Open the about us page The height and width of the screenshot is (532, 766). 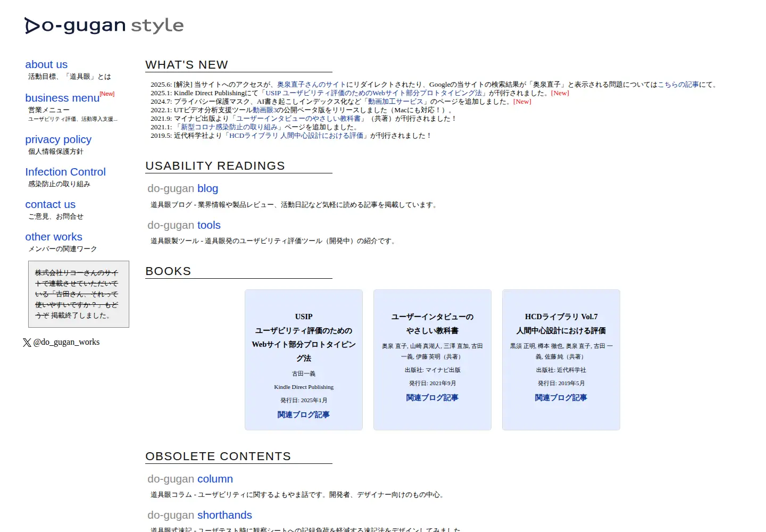pyautogui.click(x=46, y=64)
